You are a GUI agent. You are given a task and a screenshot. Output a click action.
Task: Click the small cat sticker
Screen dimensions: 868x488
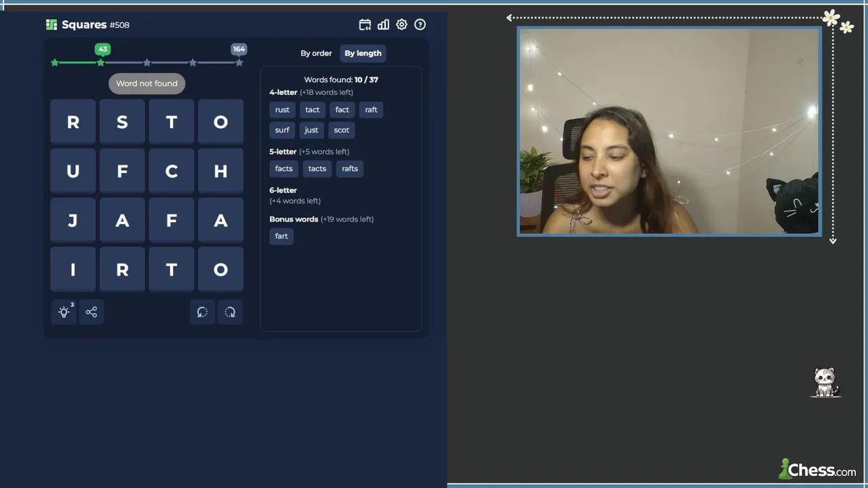click(825, 383)
